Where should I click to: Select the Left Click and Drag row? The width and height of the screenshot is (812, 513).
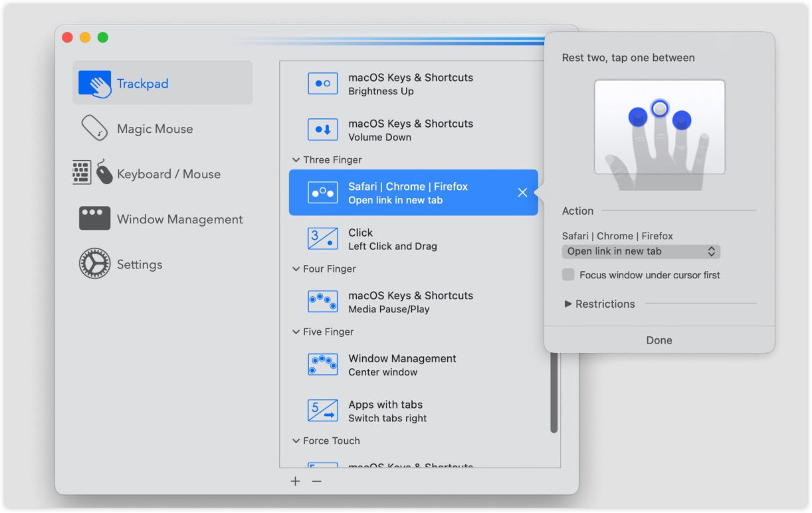click(x=413, y=239)
